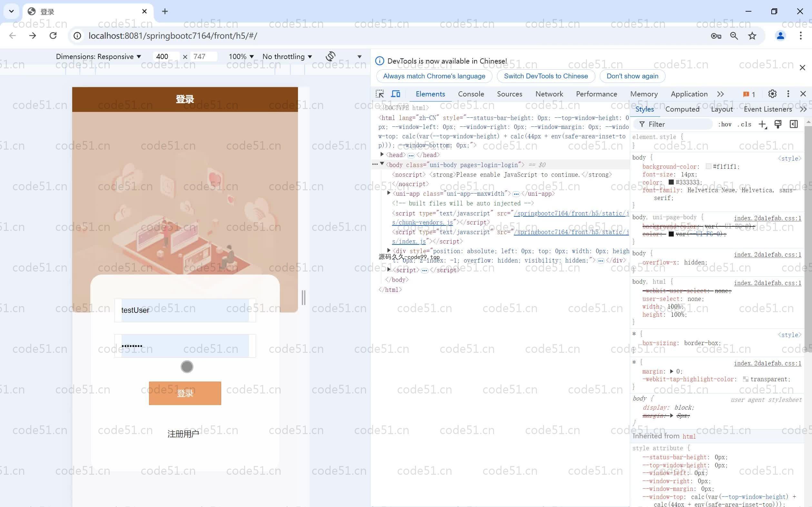Dismiss the DevTools language notification
The width and height of the screenshot is (812, 507).
click(802, 68)
